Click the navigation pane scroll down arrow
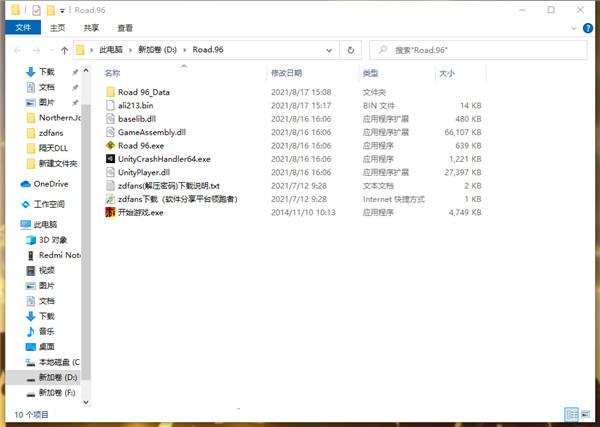 pyautogui.click(x=86, y=402)
